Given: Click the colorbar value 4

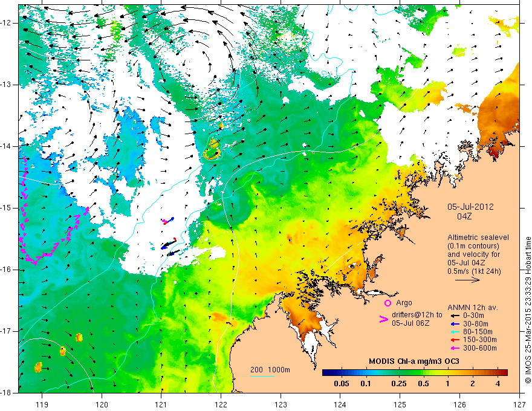Looking at the screenshot, I should pos(498,384).
